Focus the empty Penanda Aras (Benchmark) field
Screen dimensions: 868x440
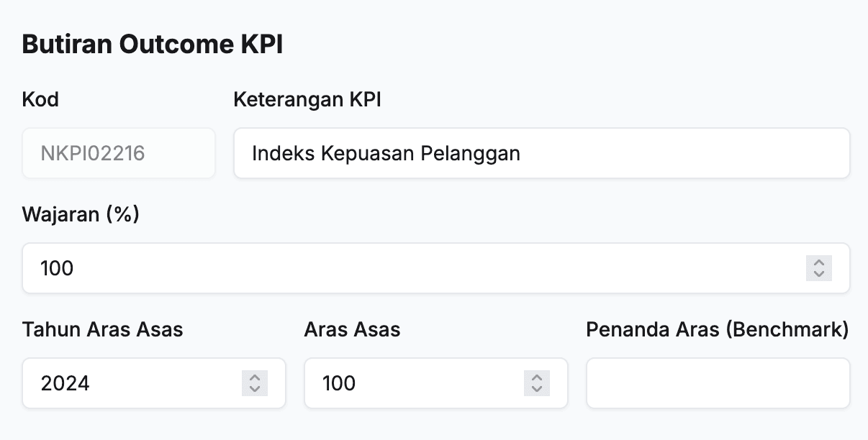tap(718, 383)
